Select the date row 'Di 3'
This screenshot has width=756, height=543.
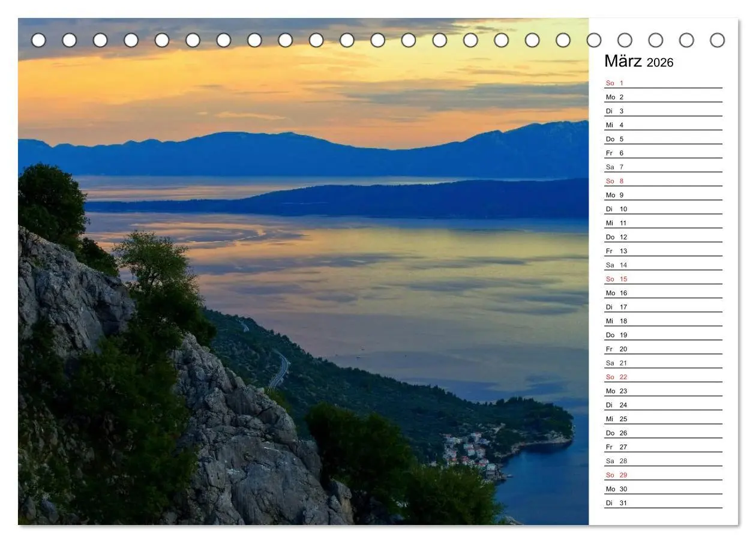tap(663, 111)
